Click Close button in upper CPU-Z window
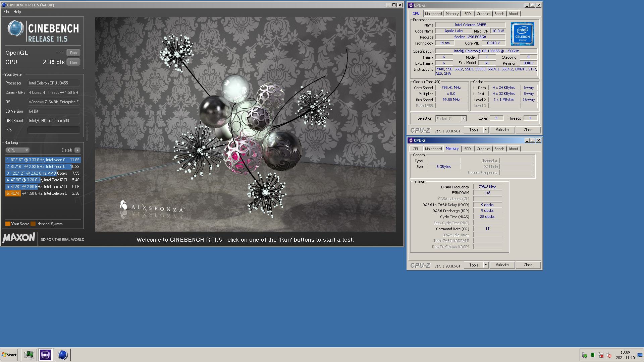 click(x=528, y=130)
